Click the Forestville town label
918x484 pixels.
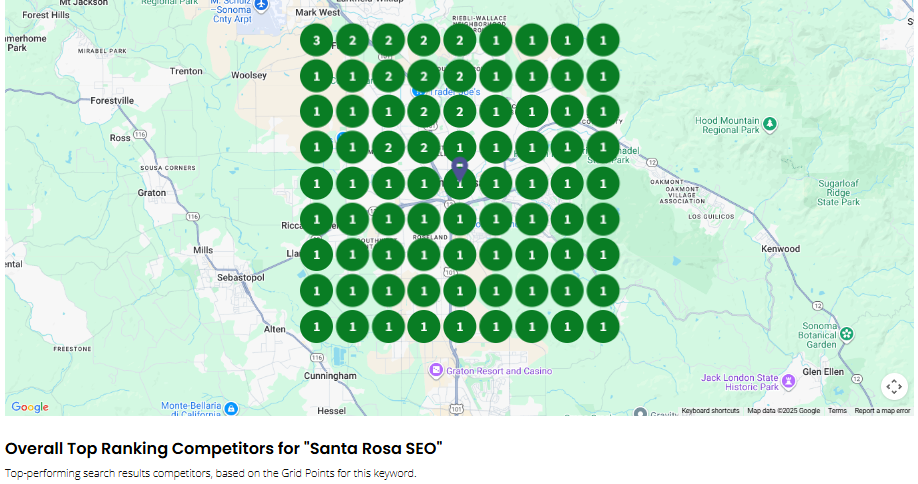click(112, 101)
